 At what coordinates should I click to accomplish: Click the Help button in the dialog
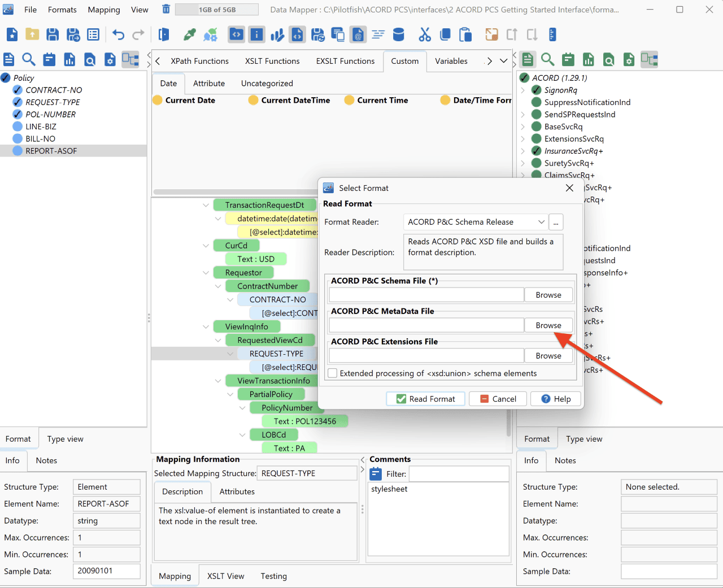tap(556, 399)
